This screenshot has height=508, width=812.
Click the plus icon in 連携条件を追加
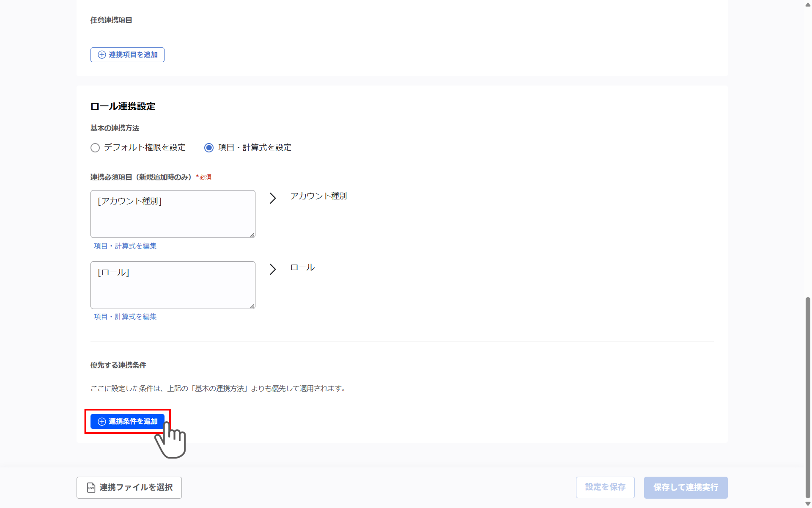pyautogui.click(x=102, y=422)
